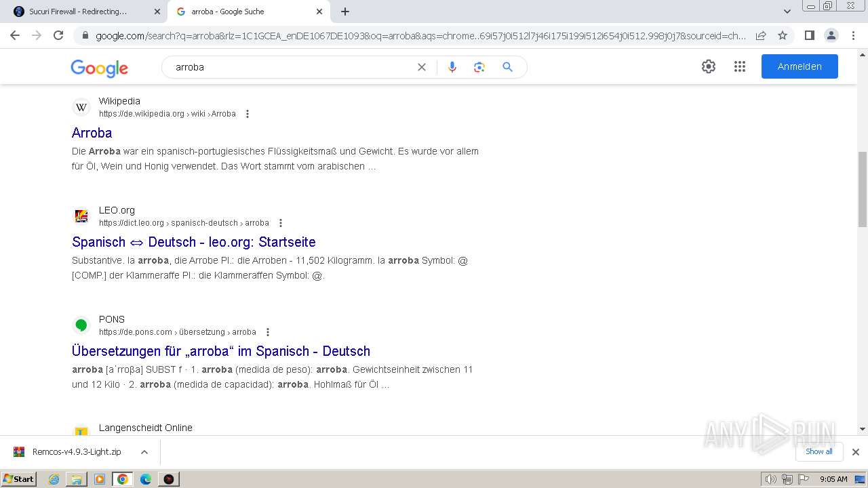Open the Übersetzungen für arroba PONS result
The image size is (868, 488).
pyautogui.click(x=221, y=351)
